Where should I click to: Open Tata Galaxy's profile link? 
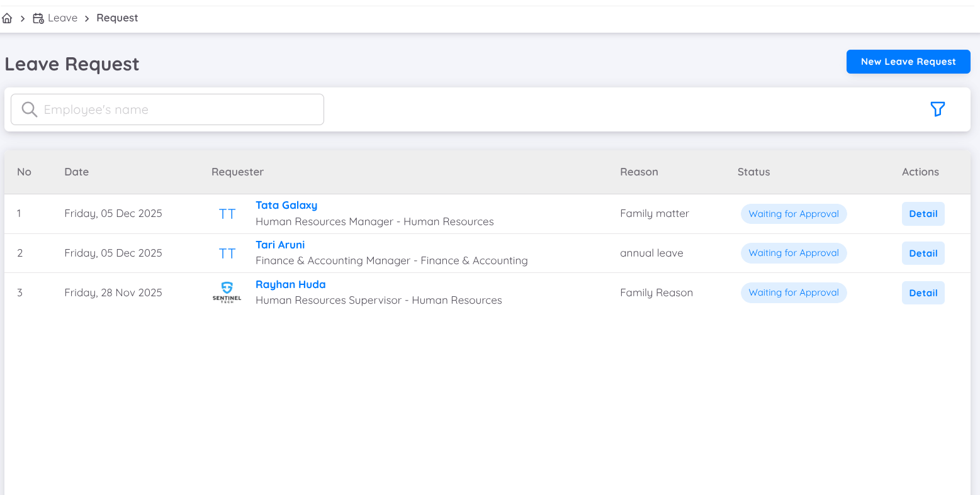coord(286,205)
